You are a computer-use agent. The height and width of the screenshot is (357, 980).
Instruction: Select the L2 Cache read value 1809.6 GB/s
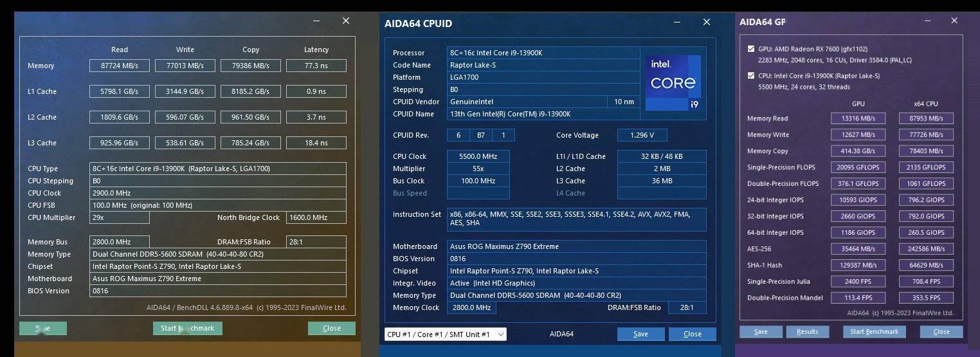coord(120,117)
